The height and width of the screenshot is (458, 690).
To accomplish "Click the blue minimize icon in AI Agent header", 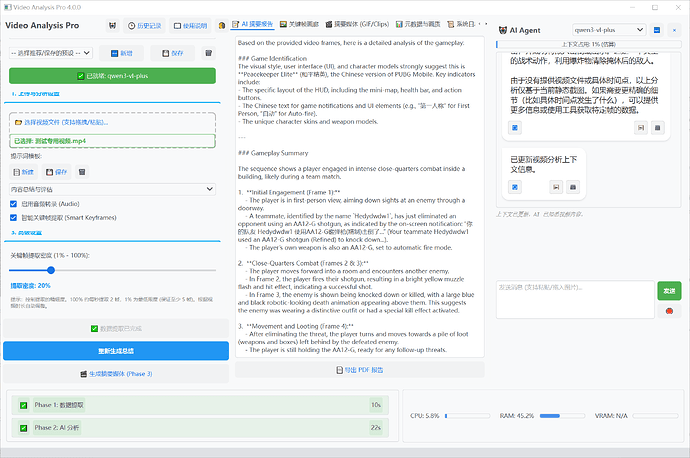I will click(657, 30).
